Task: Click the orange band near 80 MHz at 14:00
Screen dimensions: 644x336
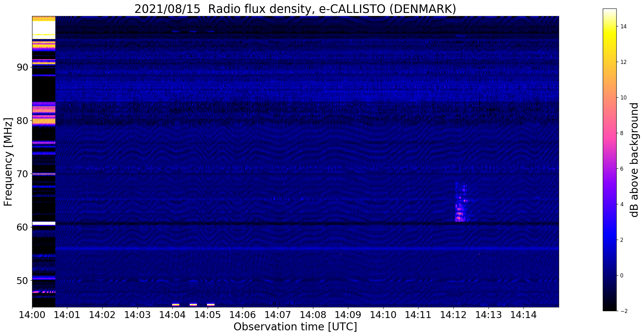Action: point(44,121)
